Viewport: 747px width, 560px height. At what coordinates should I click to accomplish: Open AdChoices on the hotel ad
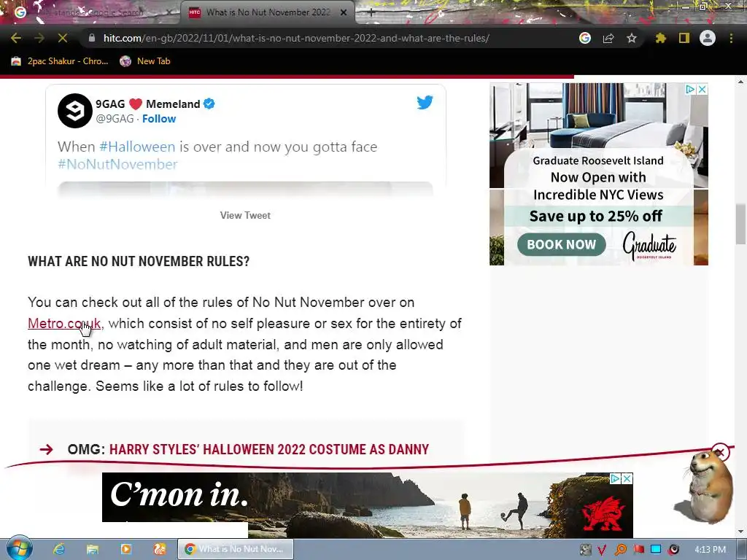click(x=690, y=89)
